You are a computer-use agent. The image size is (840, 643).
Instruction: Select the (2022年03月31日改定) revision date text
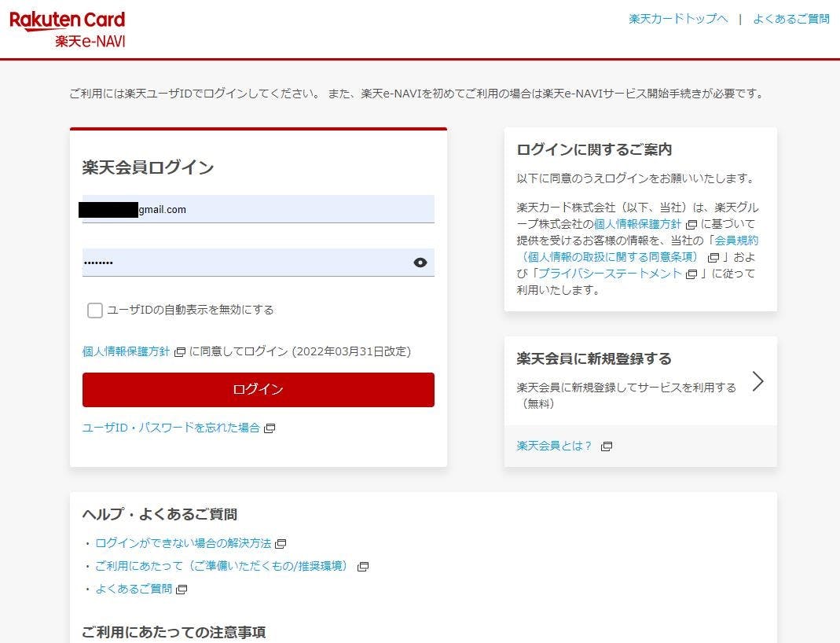point(351,351)
